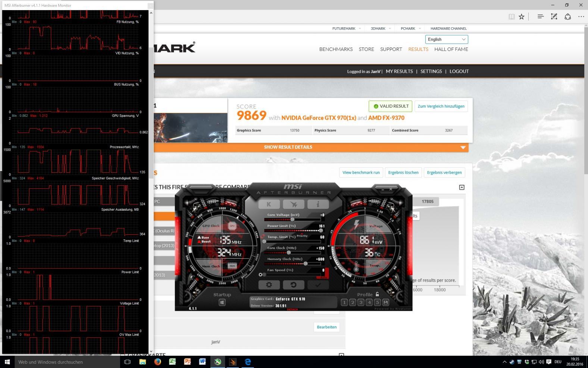The image size is (588, 368).
Task: Open the Edge Hub icon
Action: [540, 16]
